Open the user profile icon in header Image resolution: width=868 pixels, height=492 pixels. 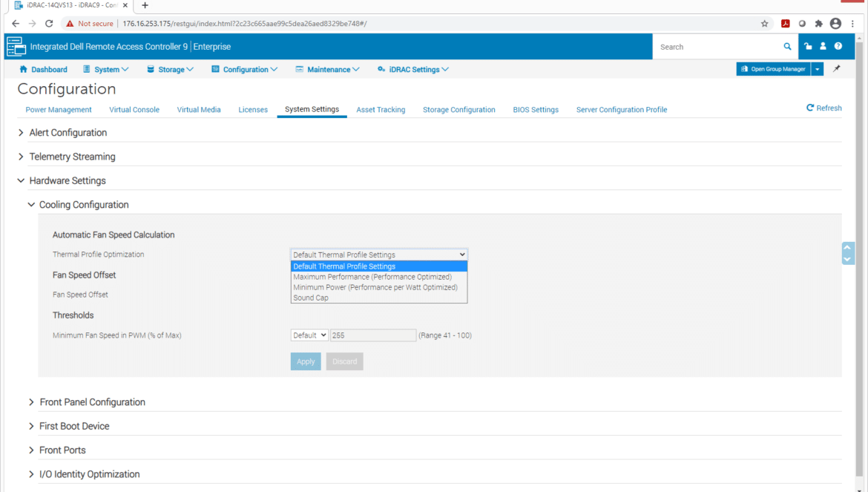pyautogui.click(x=823, y=47)
